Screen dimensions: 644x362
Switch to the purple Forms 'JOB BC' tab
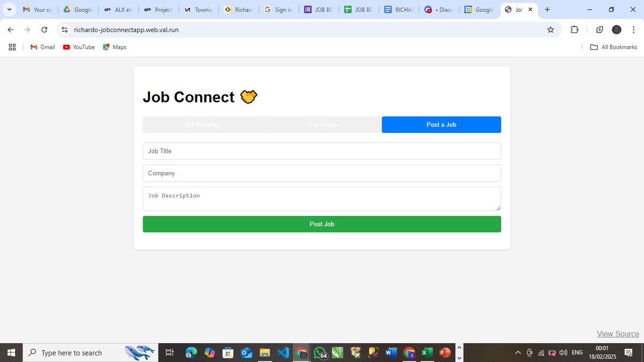(x=319, y=10)
